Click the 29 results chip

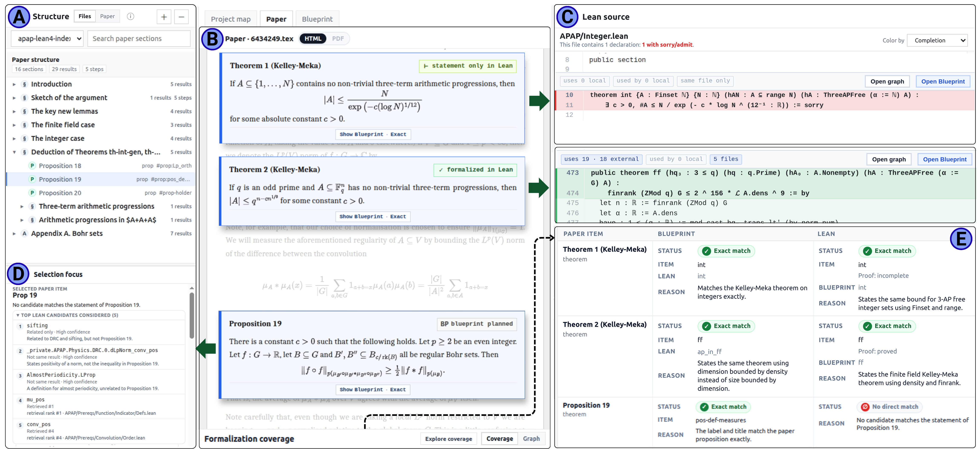pos(64,69)
